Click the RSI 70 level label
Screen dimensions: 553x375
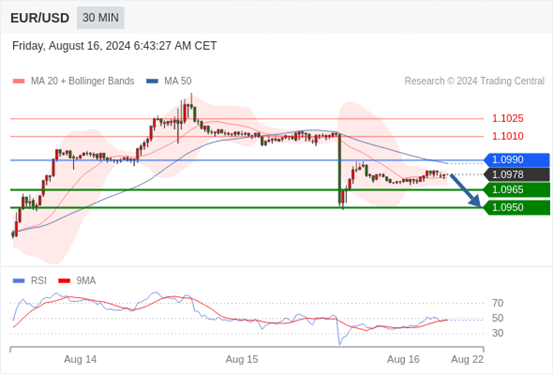(498, 303)
